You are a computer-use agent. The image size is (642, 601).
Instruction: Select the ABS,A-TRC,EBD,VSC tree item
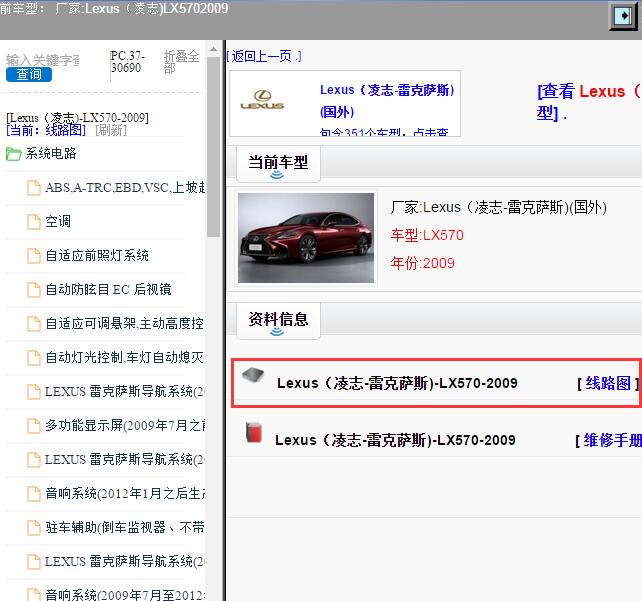pos(125,188)
